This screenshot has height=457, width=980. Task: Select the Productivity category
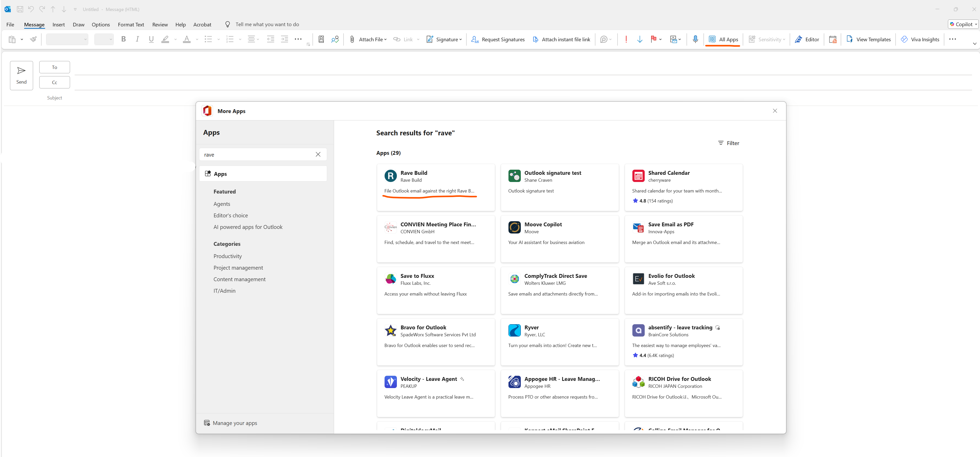[228, 256]
